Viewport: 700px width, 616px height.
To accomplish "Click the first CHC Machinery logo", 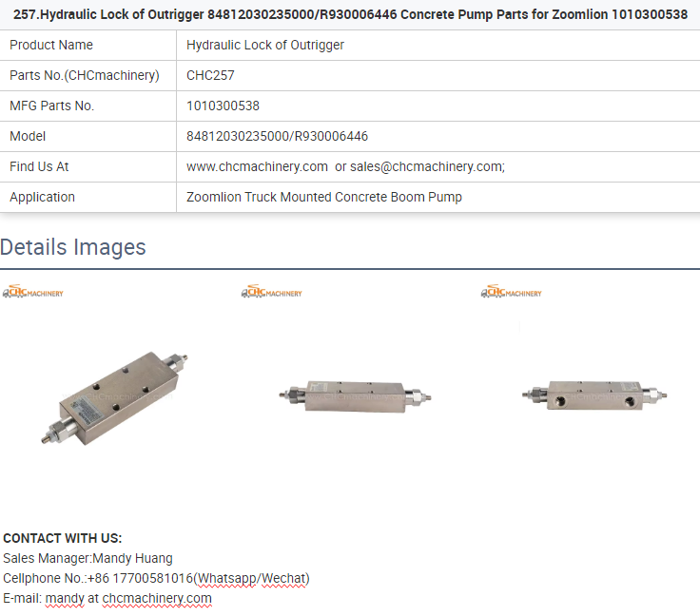I will coord(33,291).
